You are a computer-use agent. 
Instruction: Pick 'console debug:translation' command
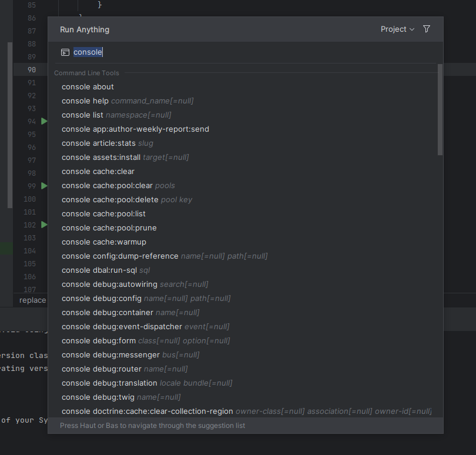pyautogui.click(x=246, y=383)
